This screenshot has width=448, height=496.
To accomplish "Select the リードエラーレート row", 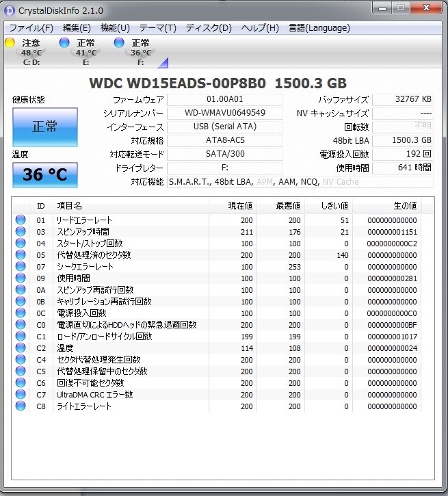I will (x=217, y=220).
